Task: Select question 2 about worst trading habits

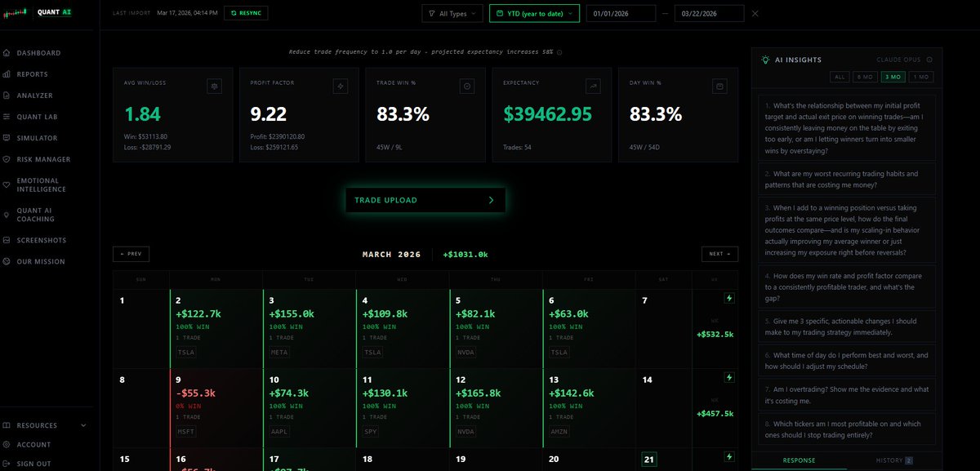Action: [846, 179]
